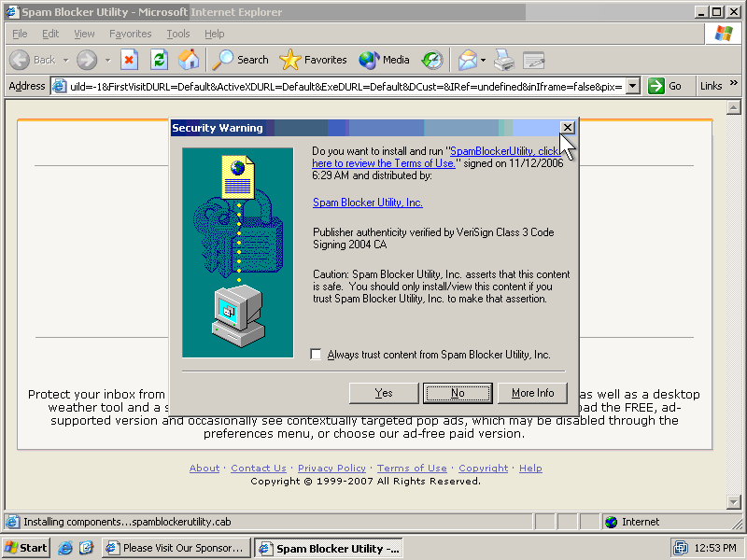
Task: Click the second Quick Launch browser icon
Action: pos(87,548)
